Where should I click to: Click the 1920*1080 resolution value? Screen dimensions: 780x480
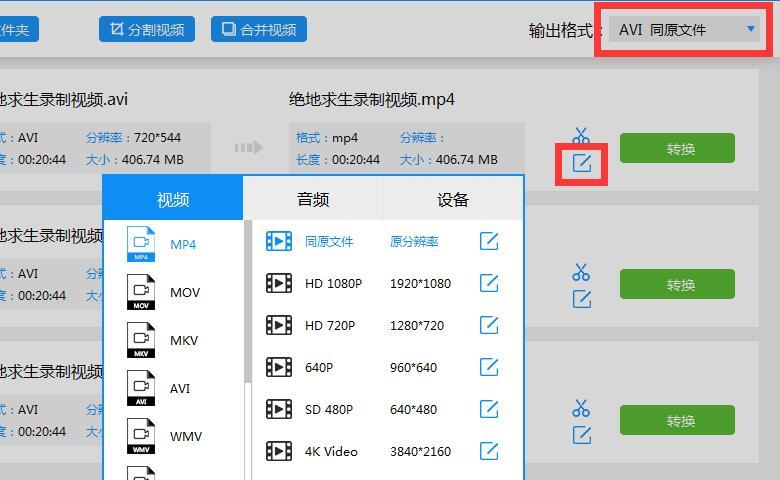pyautogui.click(x=420, y=284)
